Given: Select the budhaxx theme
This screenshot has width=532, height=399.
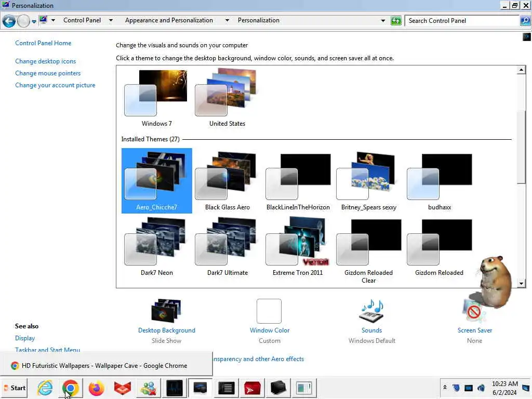Looking at the screenshot, I should click(439, 180).
